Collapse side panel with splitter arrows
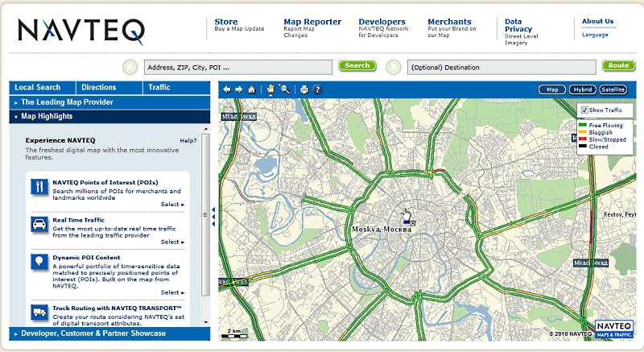This screenshot has width=644, height=352. pos(213,217)
